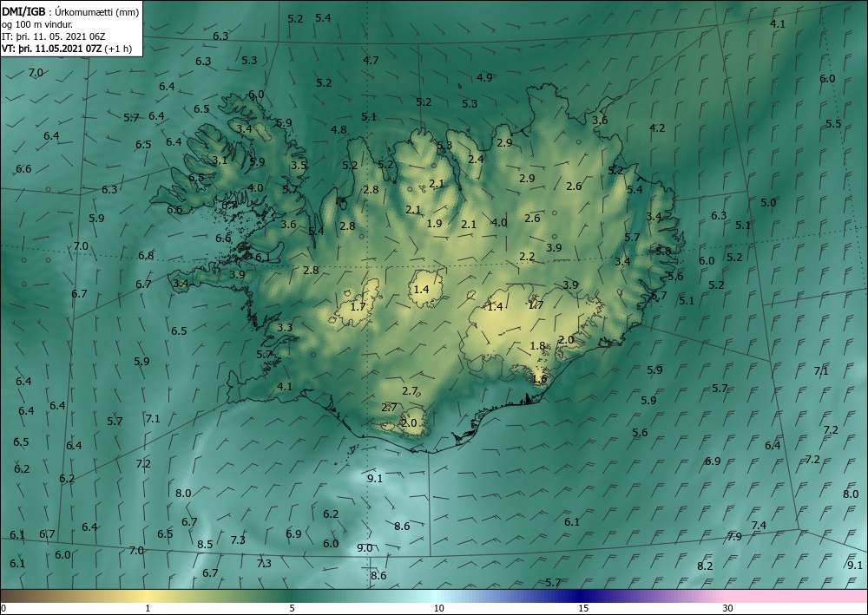Click the '2.2' value on the map
Screen dimensions: 868x615
coord(527,257)
